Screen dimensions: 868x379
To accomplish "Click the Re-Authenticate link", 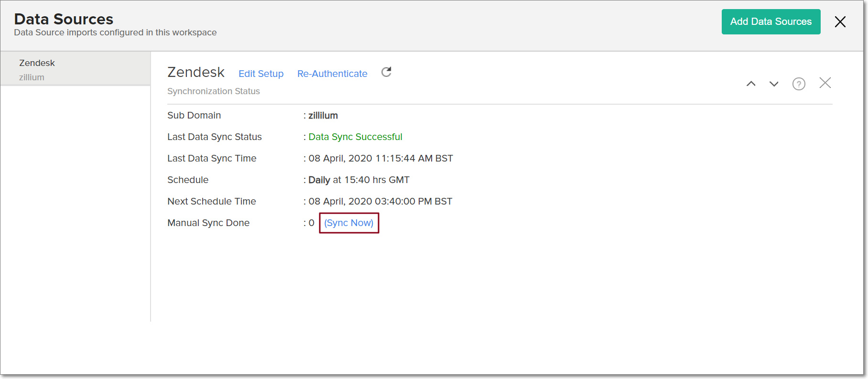I will 332,74.
